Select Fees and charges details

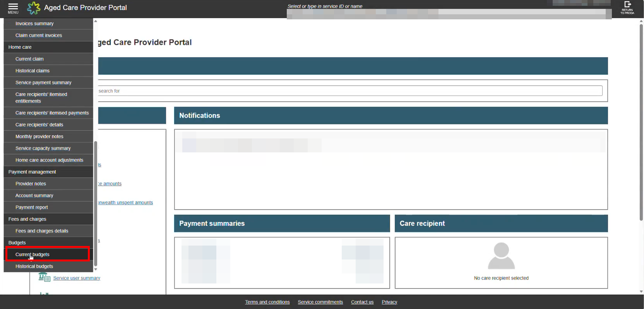pyautogui.click(x=42, y=231)
